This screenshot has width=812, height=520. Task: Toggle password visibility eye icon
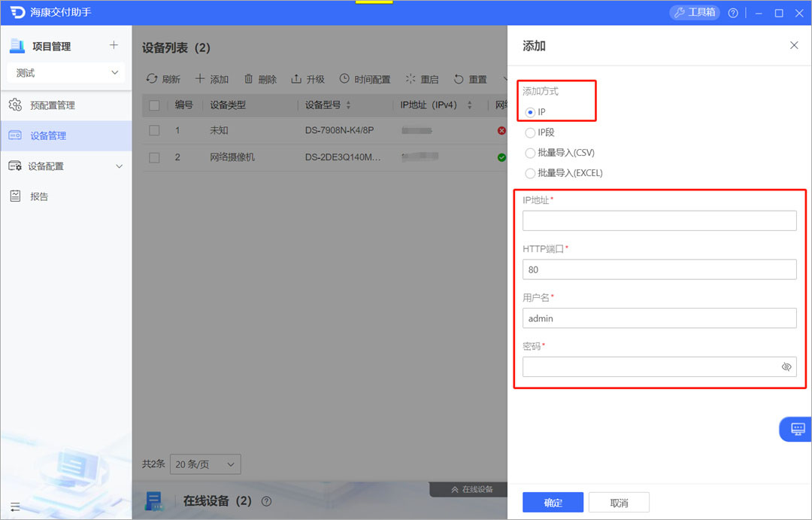(786, 367)
